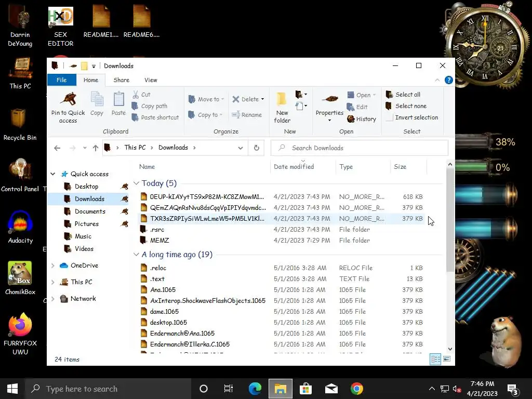Click the Rename command
The height and width of the screenshot is (399, 532).
click(x=247, y=115)
